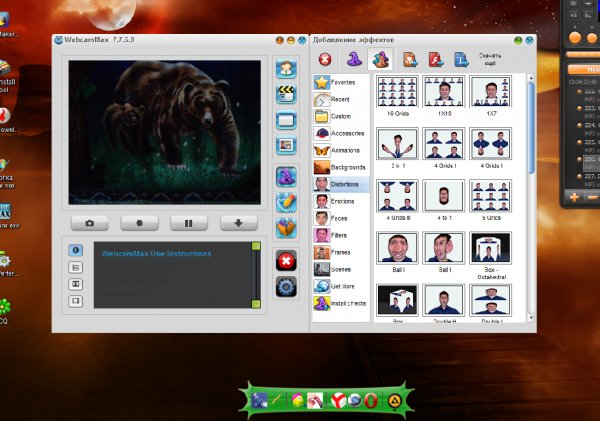Image resolution: width=600 pixels, height=421 pixels.
Task: Select the movie clapperboard source icon
Action: [x=286, y=94]
